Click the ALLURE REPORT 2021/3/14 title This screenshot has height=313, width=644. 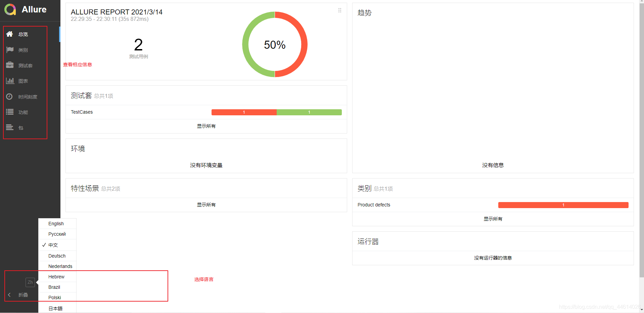(x=117, y=12)
